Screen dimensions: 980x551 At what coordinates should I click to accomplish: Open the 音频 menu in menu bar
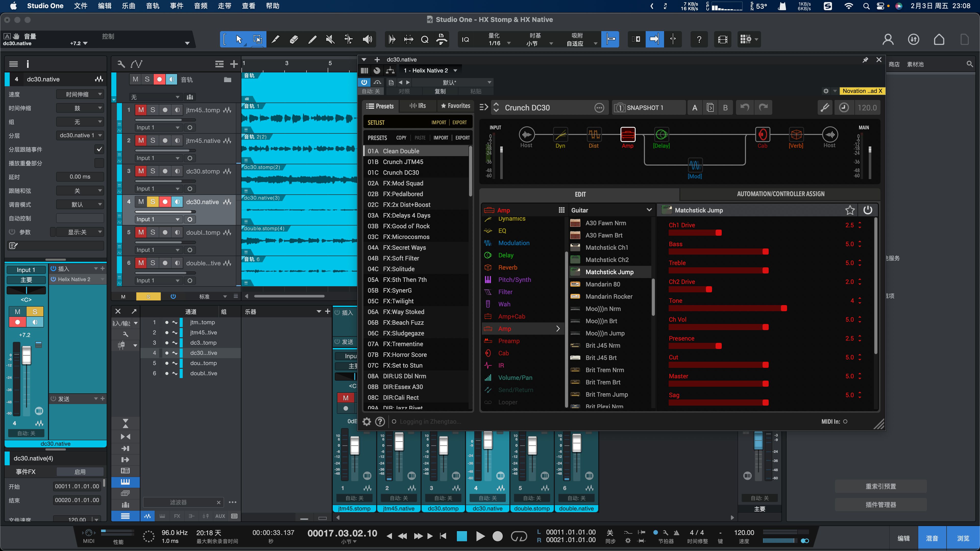click(x=201, y=6)
